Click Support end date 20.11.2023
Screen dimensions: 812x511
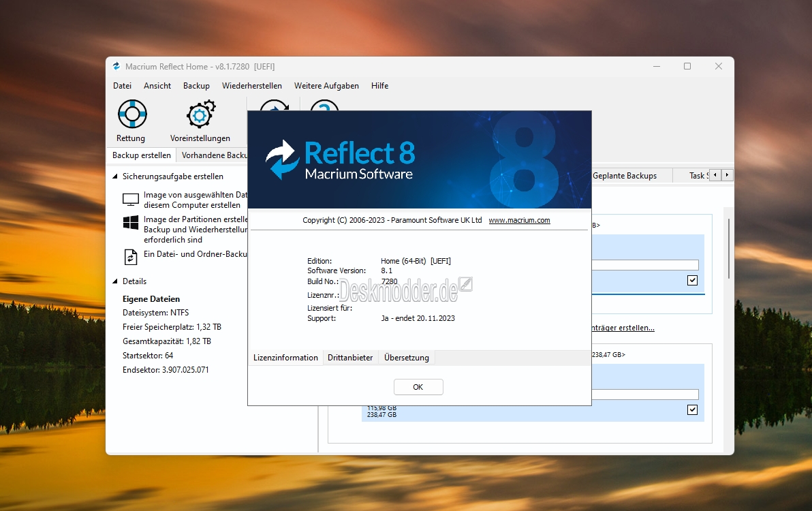[x=418, y=318]
